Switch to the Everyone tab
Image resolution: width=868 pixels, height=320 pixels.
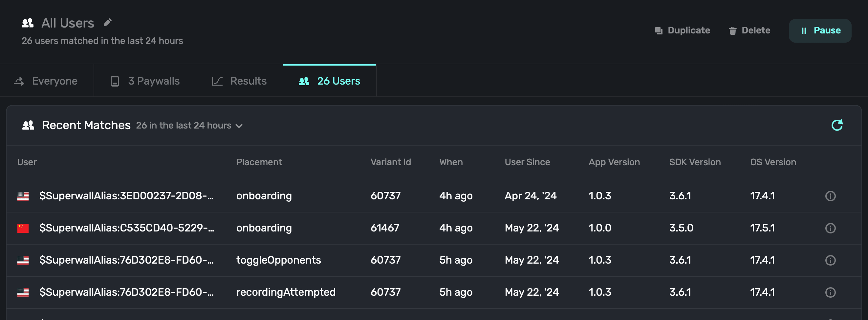(x=46, y=81)
